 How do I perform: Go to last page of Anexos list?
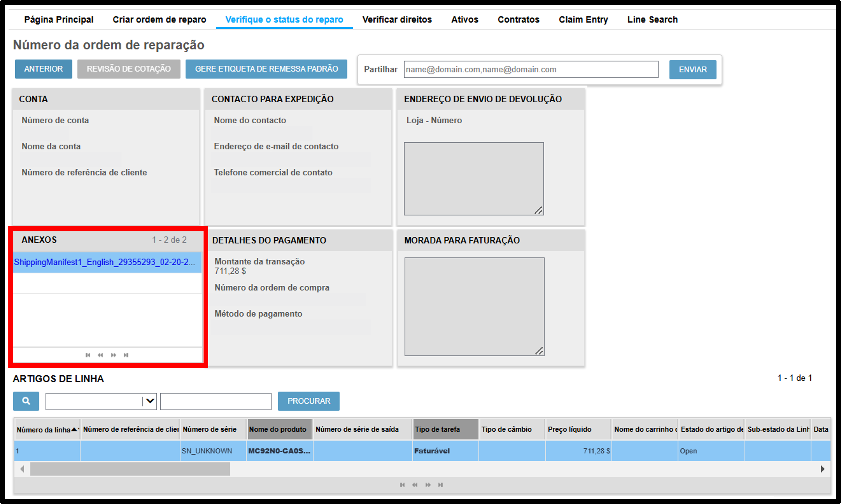[x=126, y=355]
